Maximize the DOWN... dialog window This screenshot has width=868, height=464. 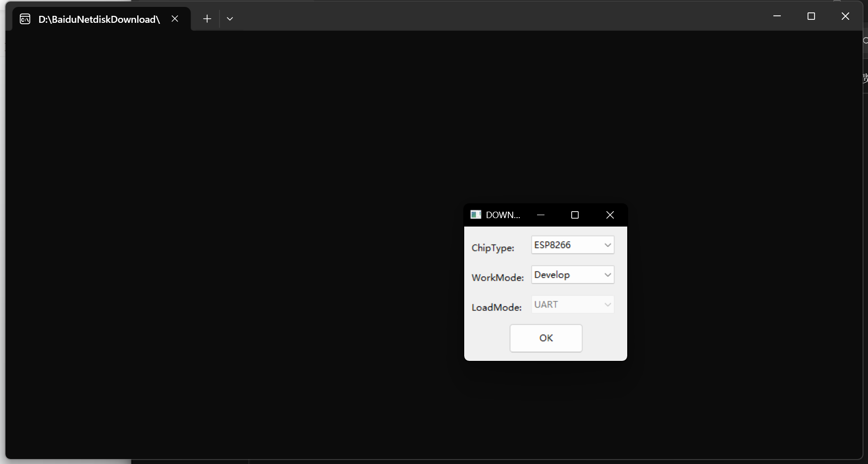click(x=575, y=215)
